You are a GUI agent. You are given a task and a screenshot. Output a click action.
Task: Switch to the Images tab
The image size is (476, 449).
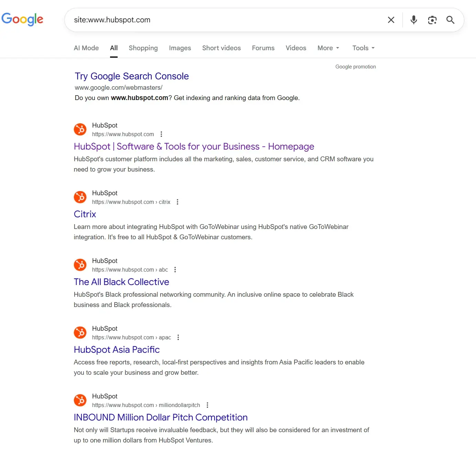180,48
